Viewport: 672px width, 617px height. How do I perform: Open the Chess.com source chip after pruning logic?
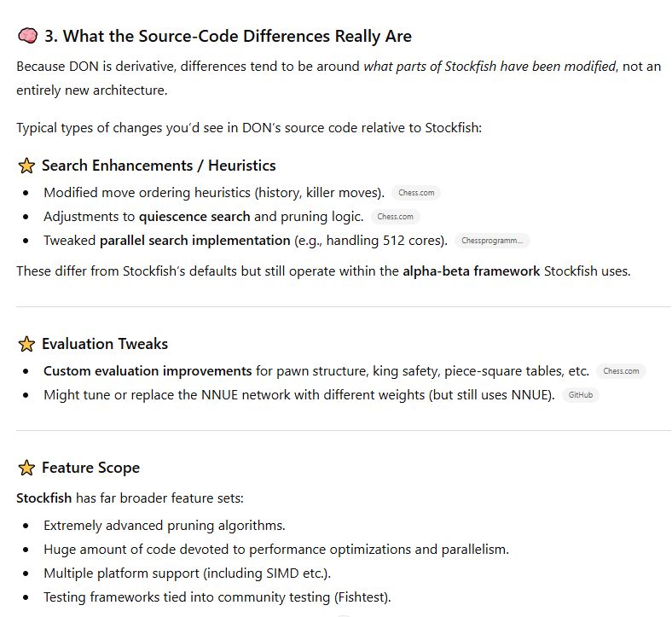tap(395, 217)
